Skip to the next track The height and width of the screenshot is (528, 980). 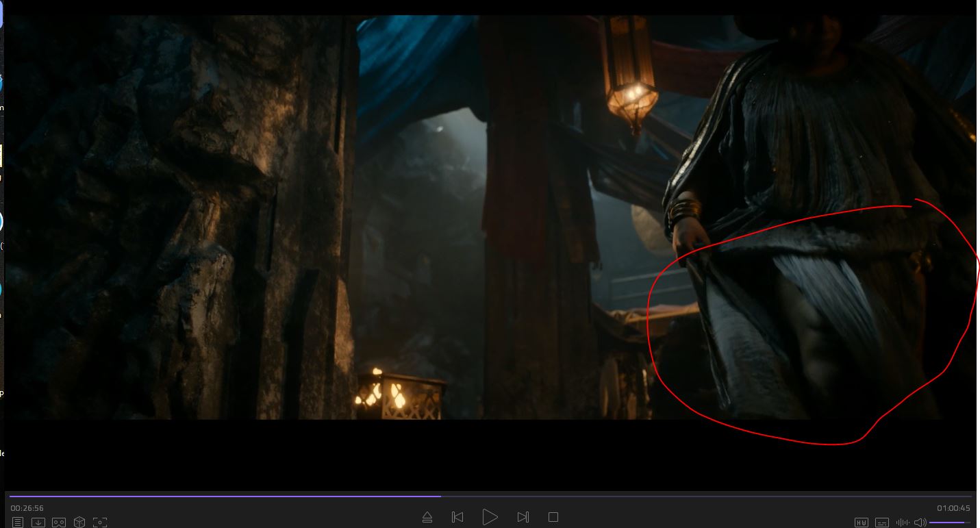tap(523, 517)
